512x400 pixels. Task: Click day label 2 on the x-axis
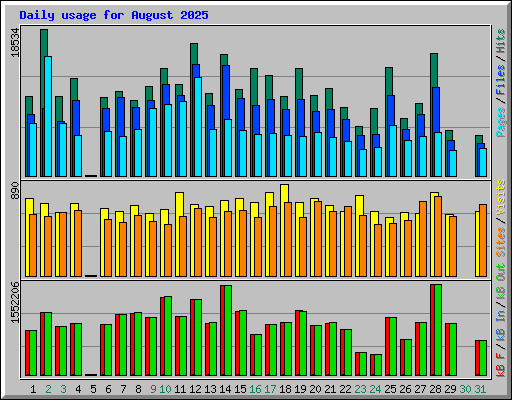coord(48,389)
